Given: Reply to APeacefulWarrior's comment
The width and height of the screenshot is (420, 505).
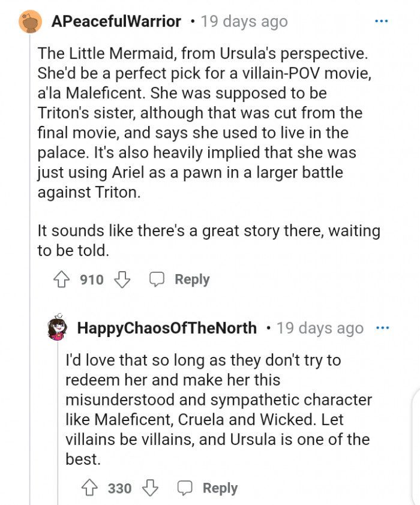Looking at the screenshot, I should (192, 279).
